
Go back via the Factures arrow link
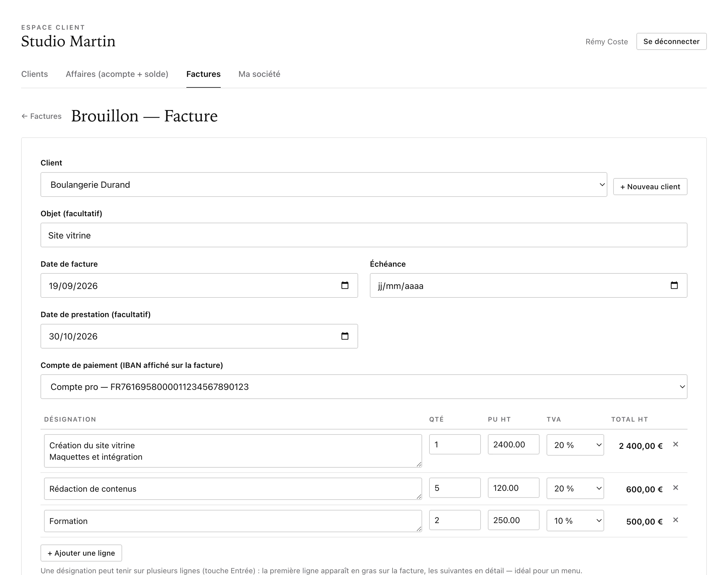click(x=41, y=116)
